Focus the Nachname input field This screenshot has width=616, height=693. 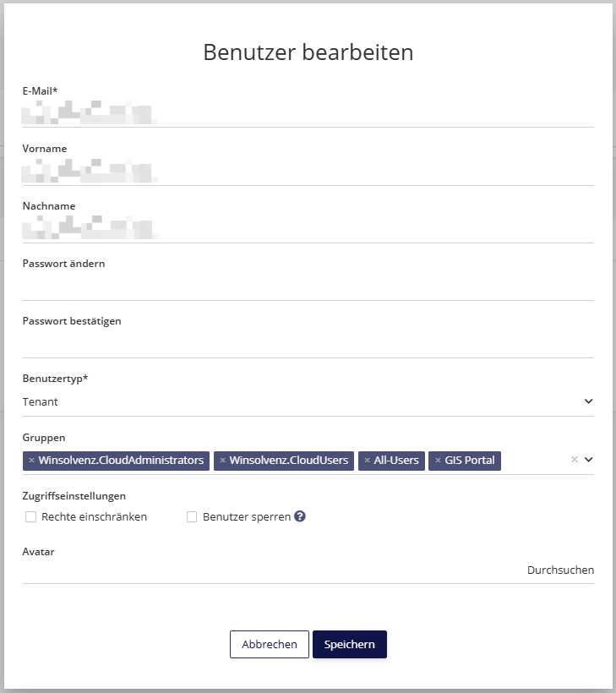(308, 229)
